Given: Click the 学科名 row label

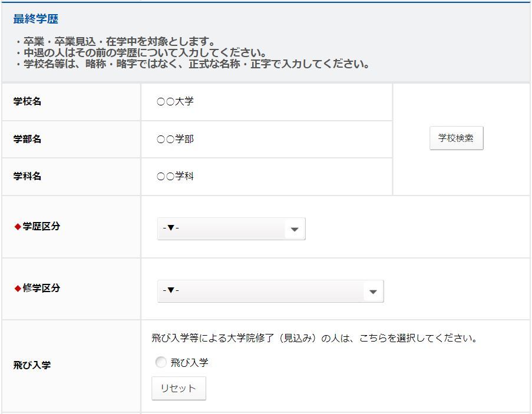Looking at the screenshot, I should 28,177.
